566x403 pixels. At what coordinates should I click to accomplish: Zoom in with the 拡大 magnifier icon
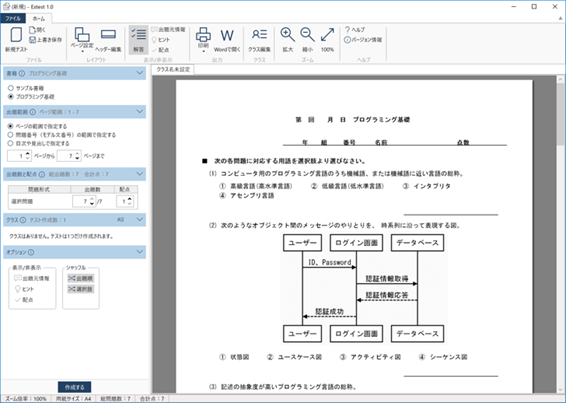tap(288, 35)
